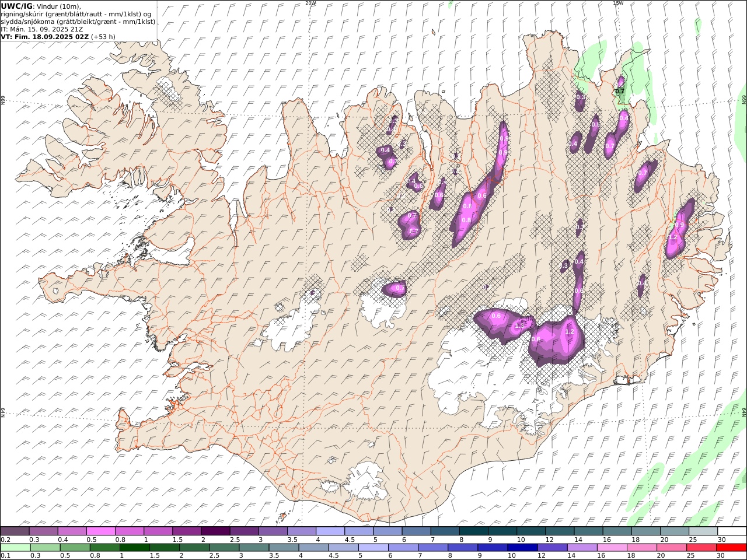
Task: Select the lavender 14 swatch in lower legend
Action: coord(582,548)
